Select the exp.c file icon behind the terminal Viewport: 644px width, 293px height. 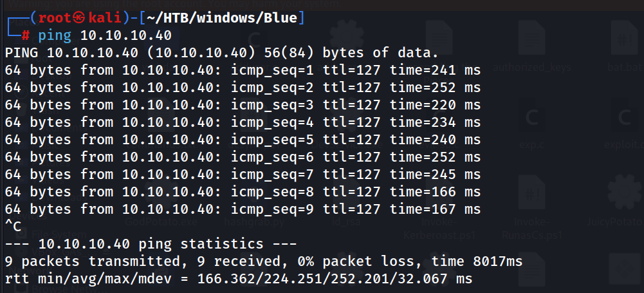pos(532,119)
